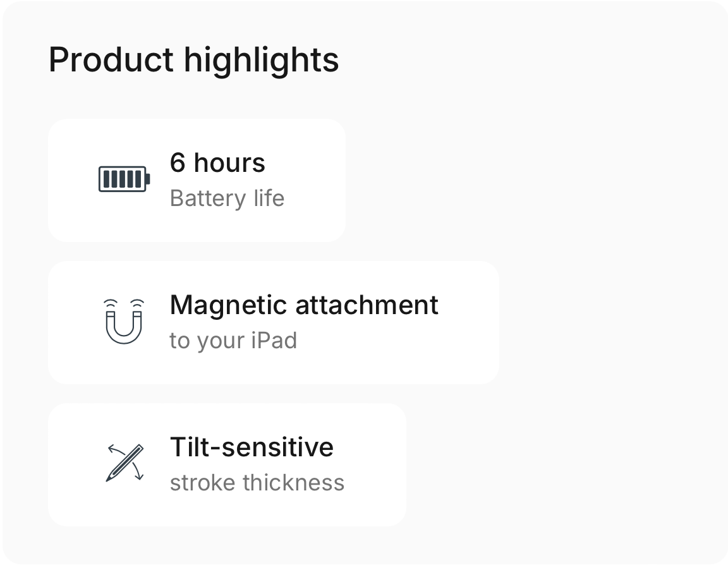
Task: Click the "Product highlights" heading
Action: [194, 60]
